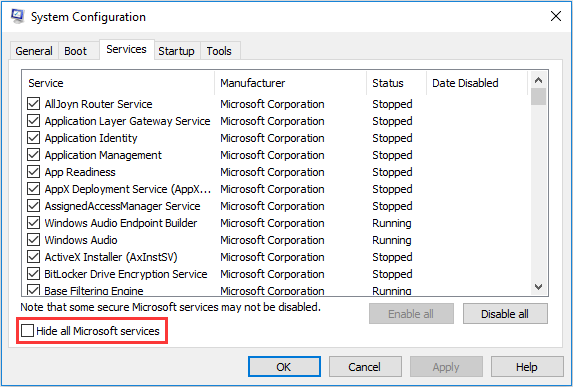Viewport: 573px width, 387px height.
Task: Uncheck Windows Audio service checkbox
Action: pos(34,240)
